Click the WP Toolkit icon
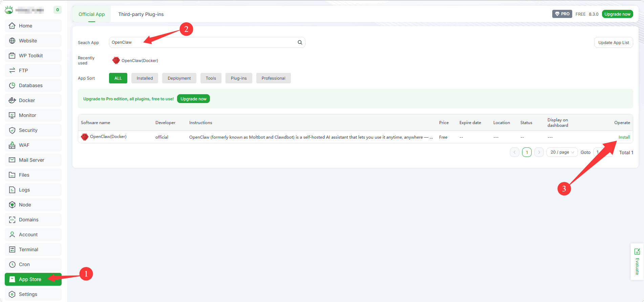The height and width of the screenshot is (302, 644). (12, 56)
